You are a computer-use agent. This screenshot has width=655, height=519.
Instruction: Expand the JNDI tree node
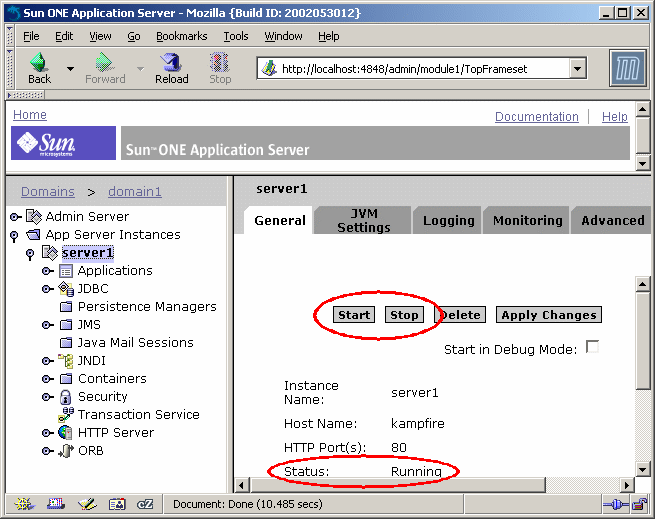point(48,361)
